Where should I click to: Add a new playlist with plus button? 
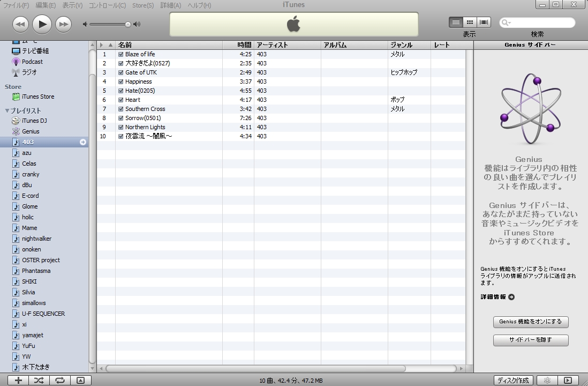click(18, 380)
